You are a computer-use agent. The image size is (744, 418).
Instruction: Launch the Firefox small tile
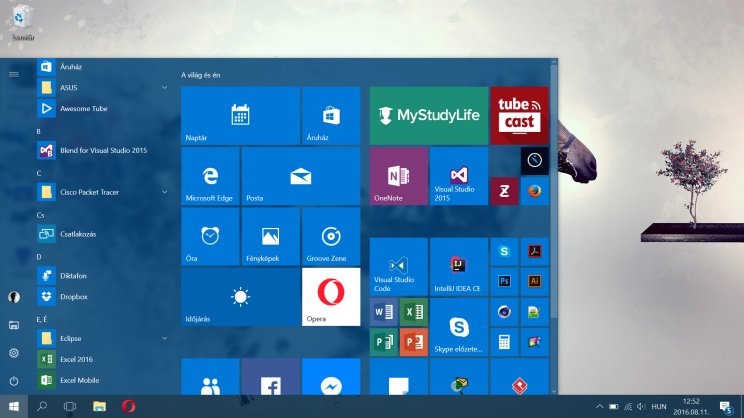[x=534, y=191]
